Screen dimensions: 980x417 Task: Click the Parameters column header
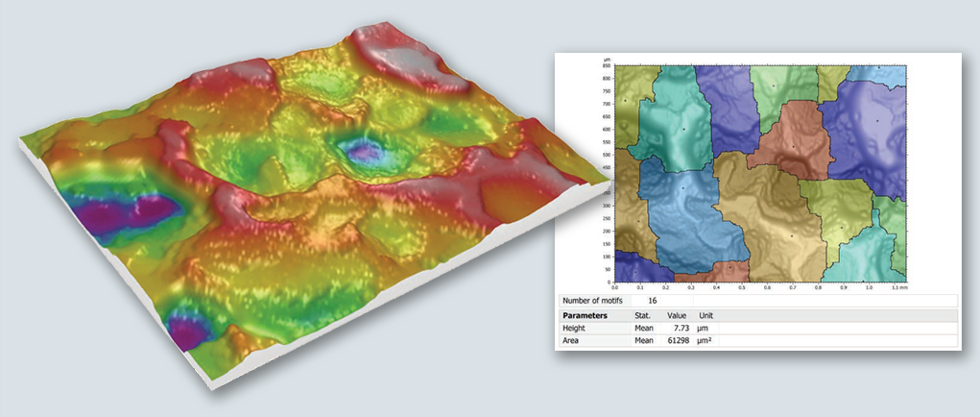pos(586,315)
